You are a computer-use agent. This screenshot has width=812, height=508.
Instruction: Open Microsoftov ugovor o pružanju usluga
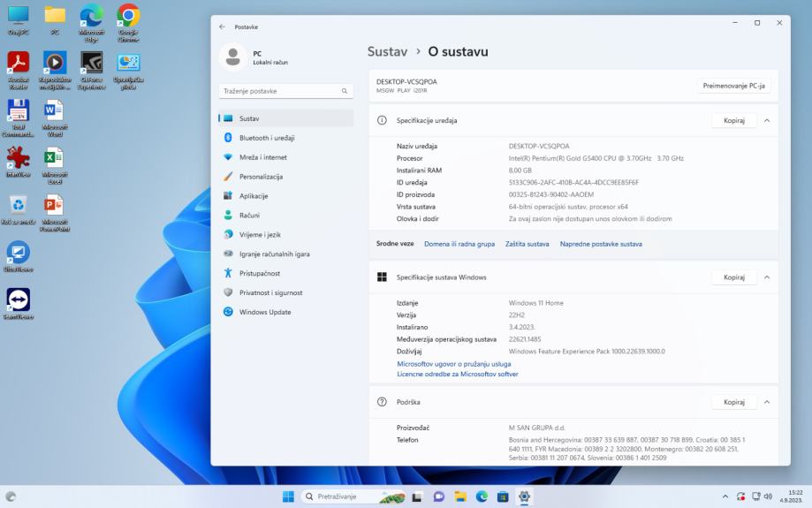point(453,364)
